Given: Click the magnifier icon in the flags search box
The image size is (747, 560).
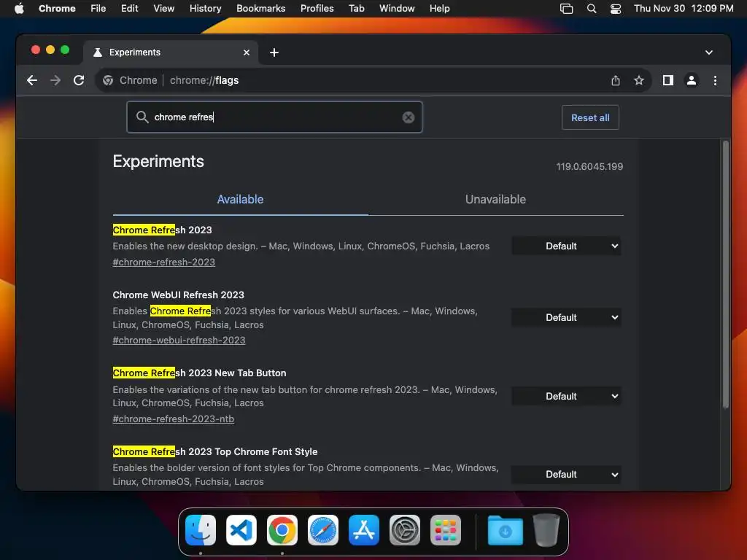Looking at the screenshot, I should coord(142,117).
